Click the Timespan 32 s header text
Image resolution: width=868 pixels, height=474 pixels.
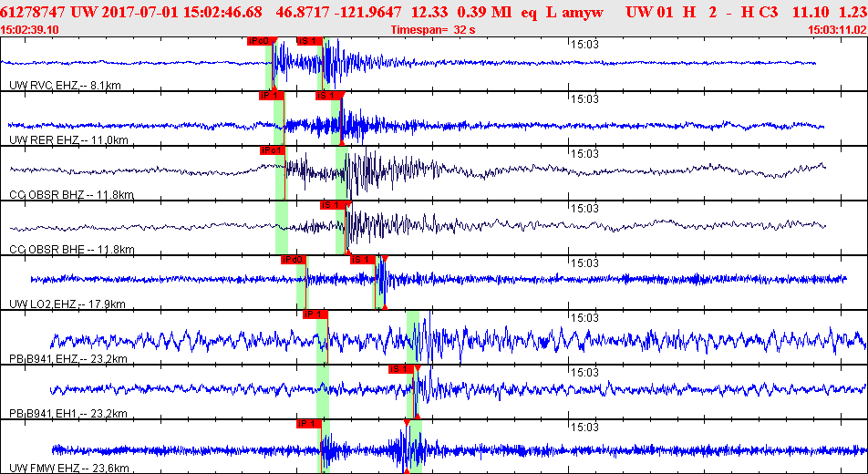pos(433,30)
